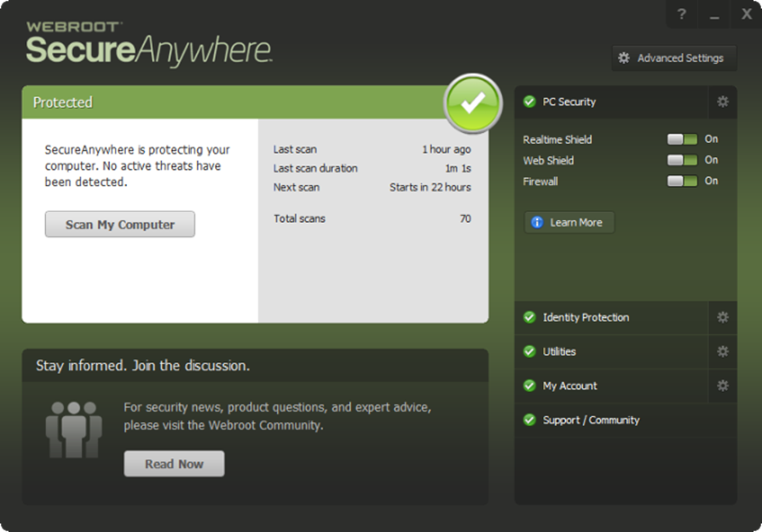Open PC Security panel settings gear

coord(722,101)
